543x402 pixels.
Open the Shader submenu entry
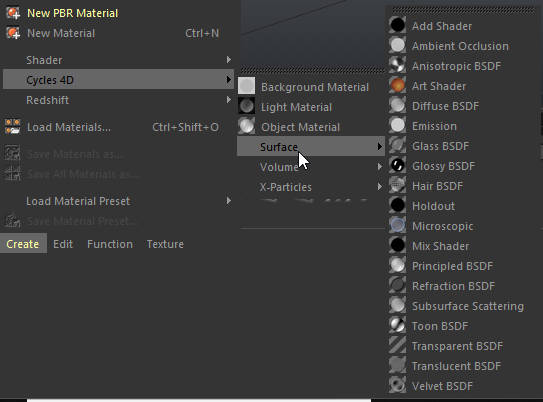pos(118,60)
